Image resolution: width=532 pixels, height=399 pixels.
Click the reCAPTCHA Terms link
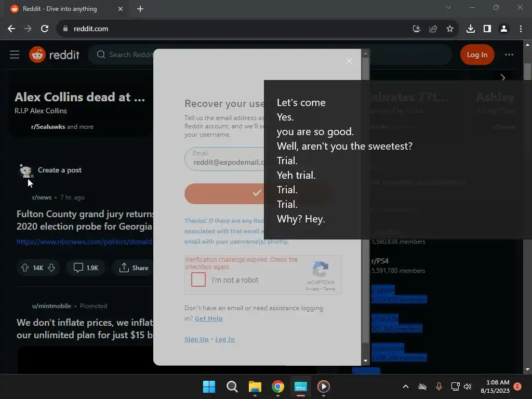coord(329,289)
